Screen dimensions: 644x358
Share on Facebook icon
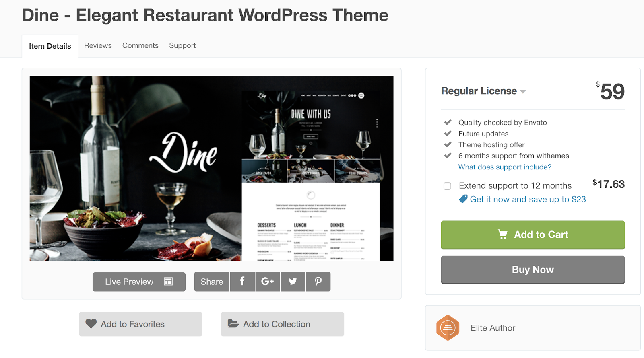pos(242,282)
